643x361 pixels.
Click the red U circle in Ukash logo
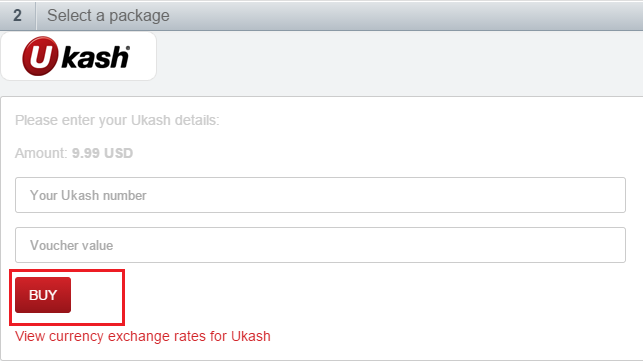tap(40, 56)
